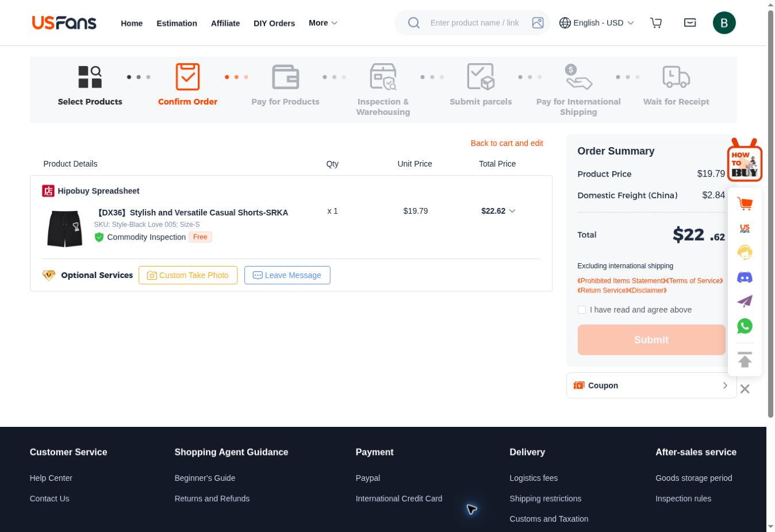Click Custom Take Photo button

(188, 275)
